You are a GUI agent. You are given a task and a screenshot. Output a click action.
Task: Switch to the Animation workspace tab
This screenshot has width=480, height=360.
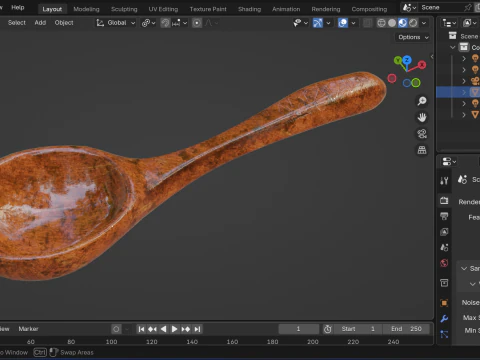click(286, 9)
